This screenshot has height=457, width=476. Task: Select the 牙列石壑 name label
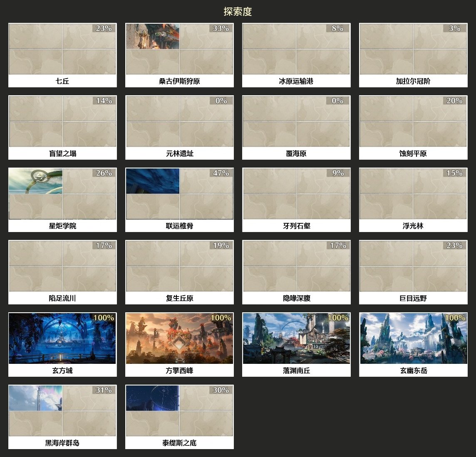[296, 226]
